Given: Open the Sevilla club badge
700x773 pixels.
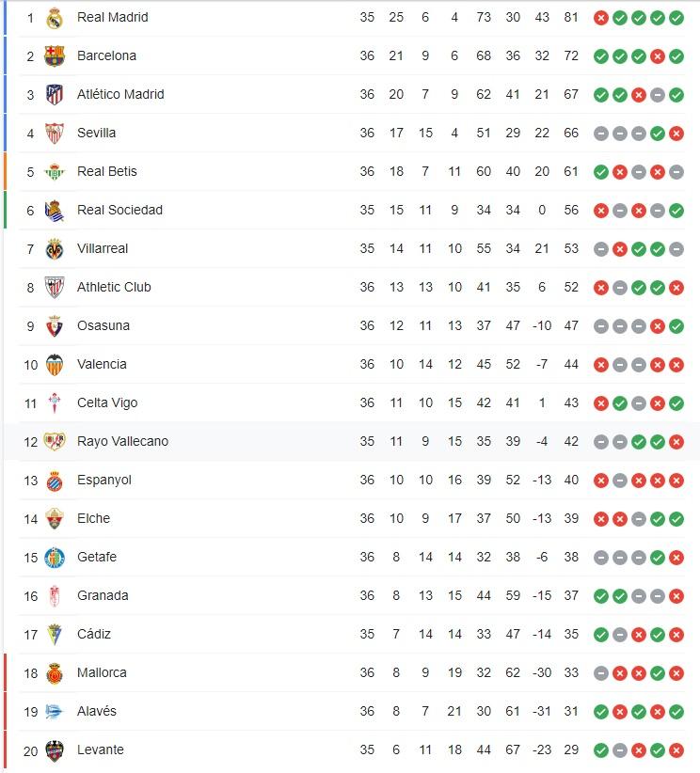Looking at the screenshot, I should point(54,133).
